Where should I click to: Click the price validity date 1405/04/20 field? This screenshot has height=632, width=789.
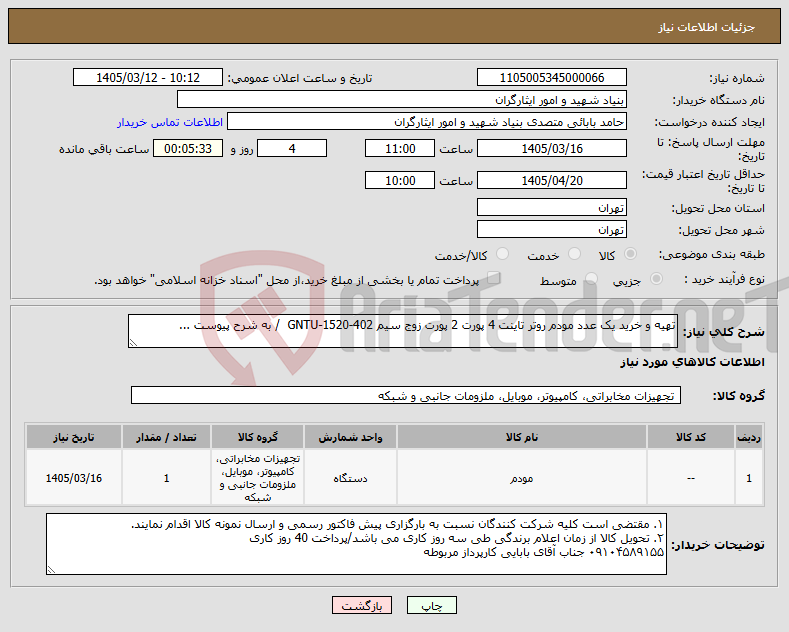551,180
